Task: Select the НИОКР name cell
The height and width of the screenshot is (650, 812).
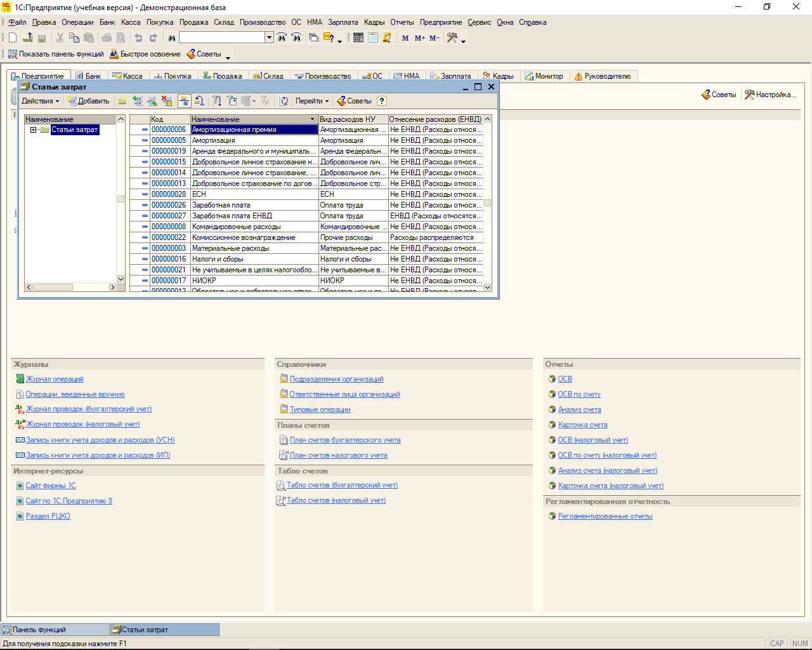Action: (x=254, y=281)
